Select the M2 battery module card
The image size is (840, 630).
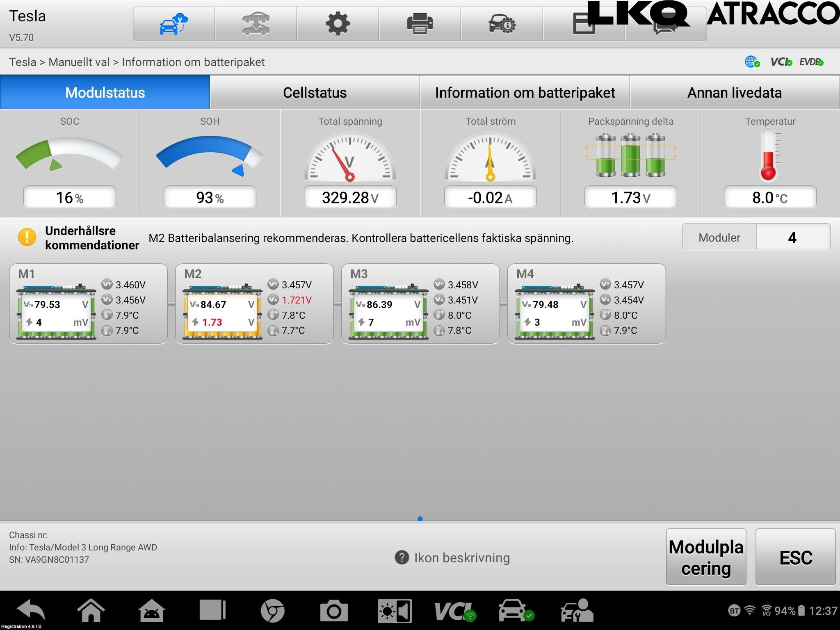pos(254,304)
